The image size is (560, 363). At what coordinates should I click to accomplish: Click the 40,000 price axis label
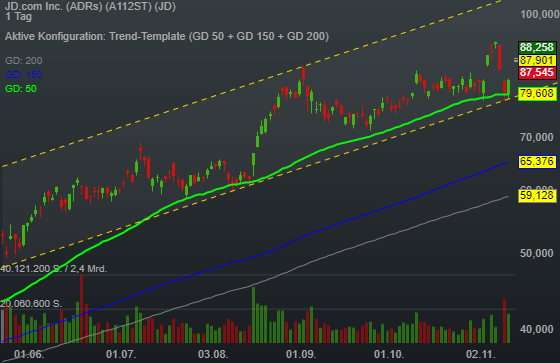[x=536, y=329]
